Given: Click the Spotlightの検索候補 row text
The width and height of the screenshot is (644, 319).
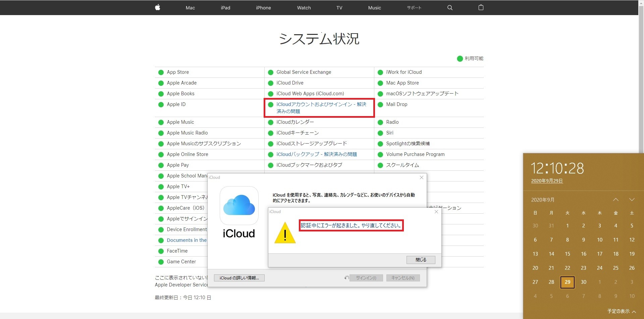Looking at the screenshot, I should 408,144.
